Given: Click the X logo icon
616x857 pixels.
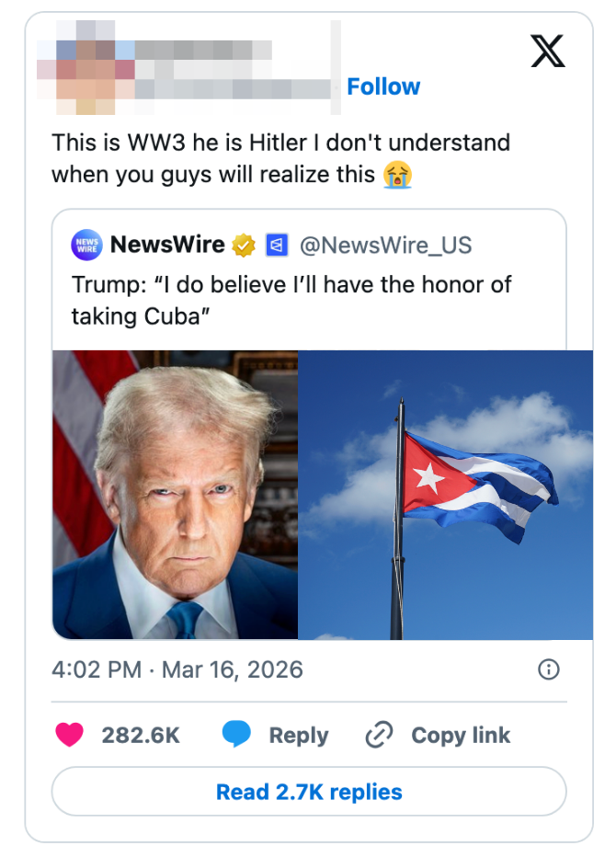Looking at the screenshot, I should tap(548, 51).
